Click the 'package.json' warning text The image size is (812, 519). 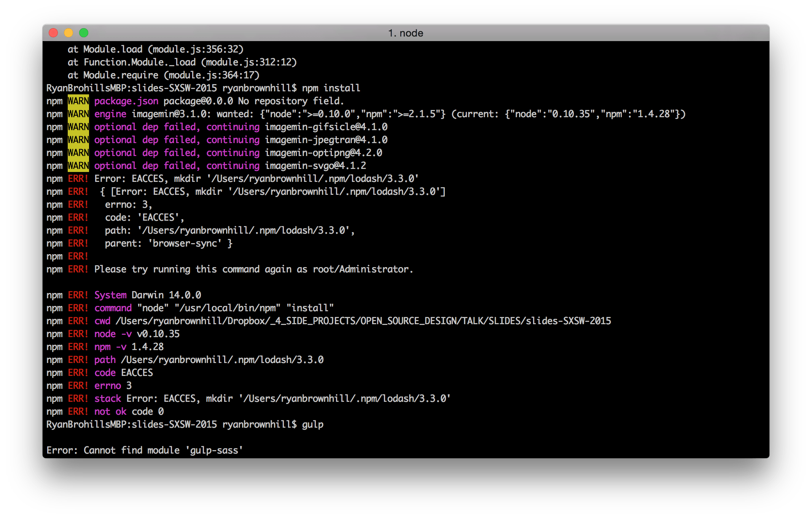point(126,101)
